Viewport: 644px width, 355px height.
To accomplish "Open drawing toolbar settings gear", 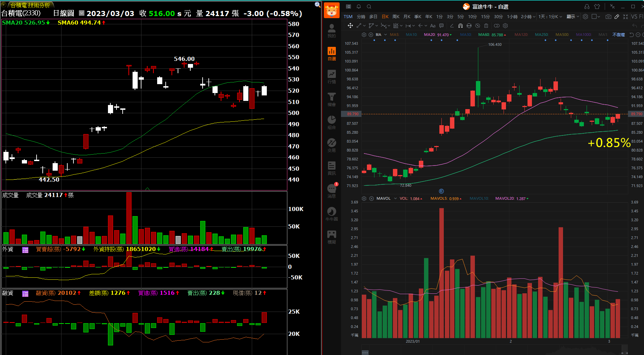I will [x=505, y=26].
